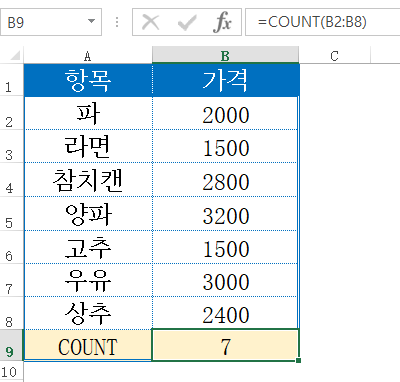This screenshot has width=400, height=382.
Task: Click the three-dot formula bar handle
Action: (x=117, y=22)
